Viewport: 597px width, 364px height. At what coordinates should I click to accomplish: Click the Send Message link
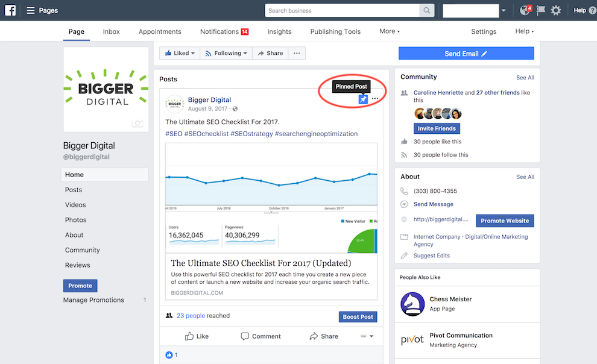[x=434, y=204]
